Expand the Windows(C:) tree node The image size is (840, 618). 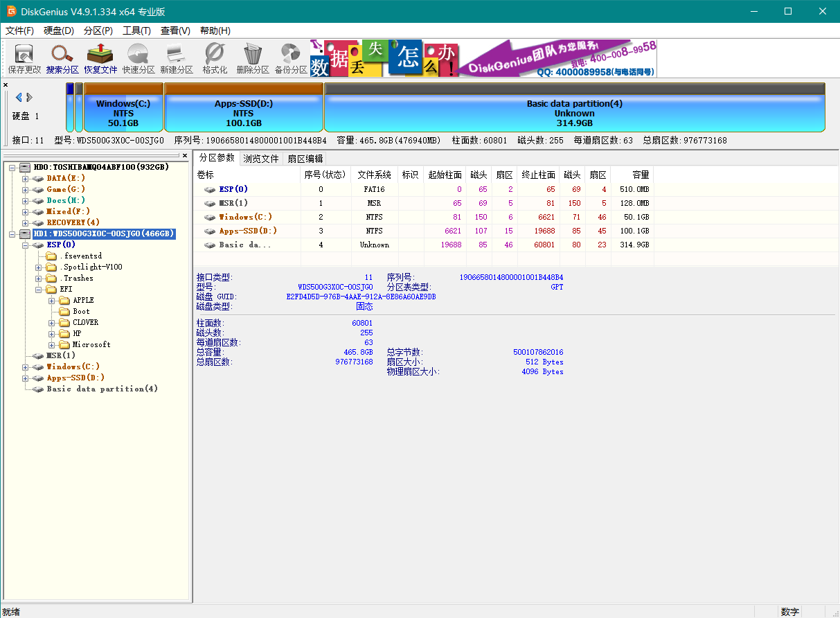click(26, 367)
